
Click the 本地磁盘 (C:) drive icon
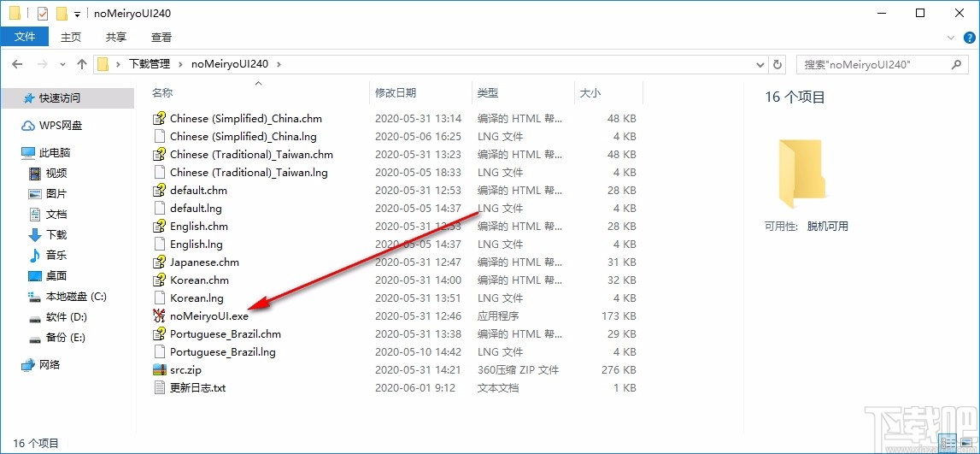35,297
